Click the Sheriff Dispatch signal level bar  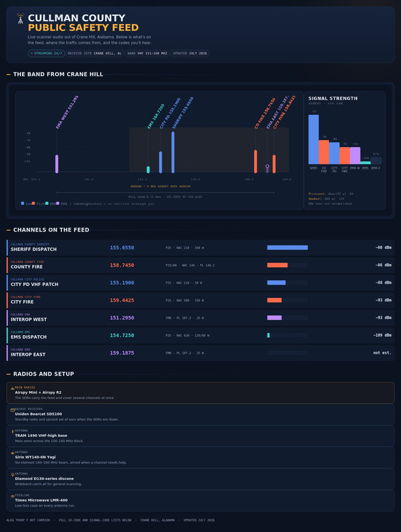(287, 247)
